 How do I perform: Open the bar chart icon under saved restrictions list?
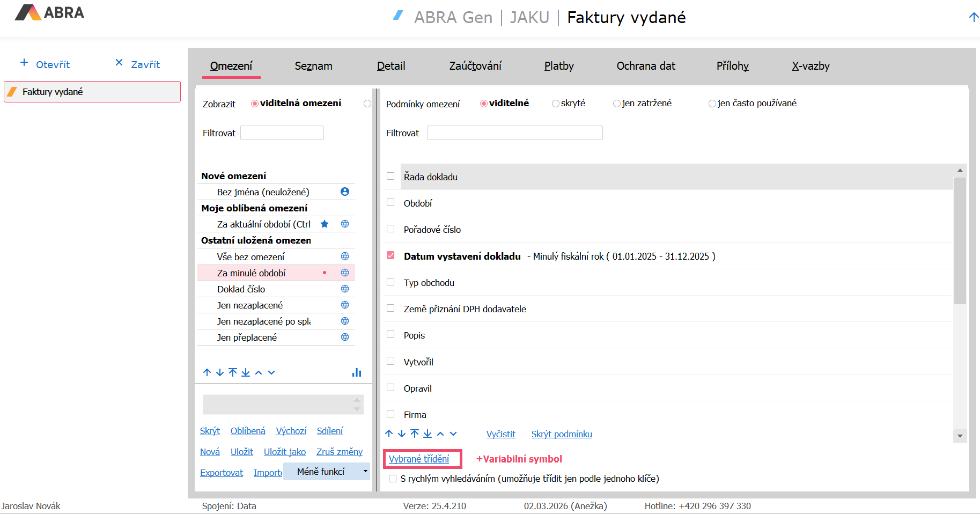pyautogui.click(x=357, y=372)
